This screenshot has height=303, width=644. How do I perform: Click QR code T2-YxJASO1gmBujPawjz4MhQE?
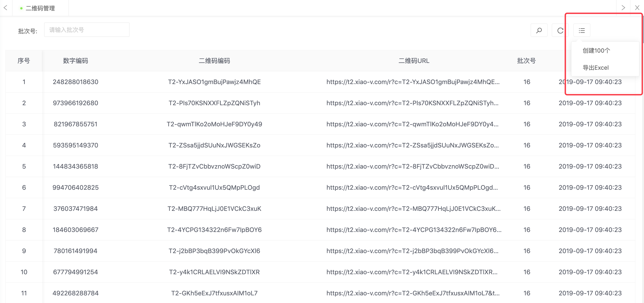pos(214,82)
